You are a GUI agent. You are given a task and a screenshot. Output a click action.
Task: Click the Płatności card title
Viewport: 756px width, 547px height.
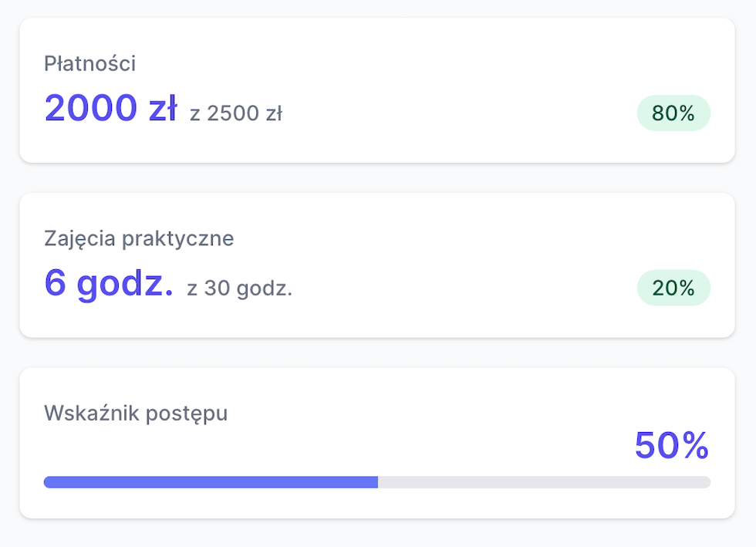tap(89, 64)
